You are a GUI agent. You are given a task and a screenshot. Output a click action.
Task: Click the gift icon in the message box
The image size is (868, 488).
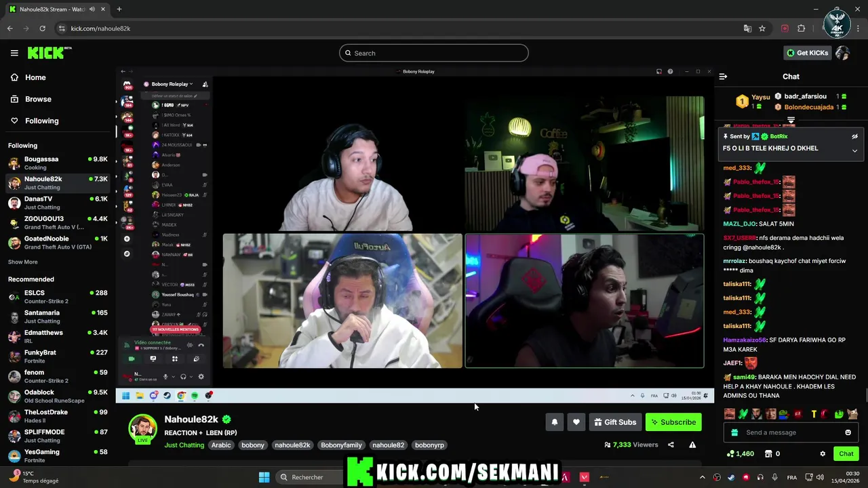click(x=734, y=432)
